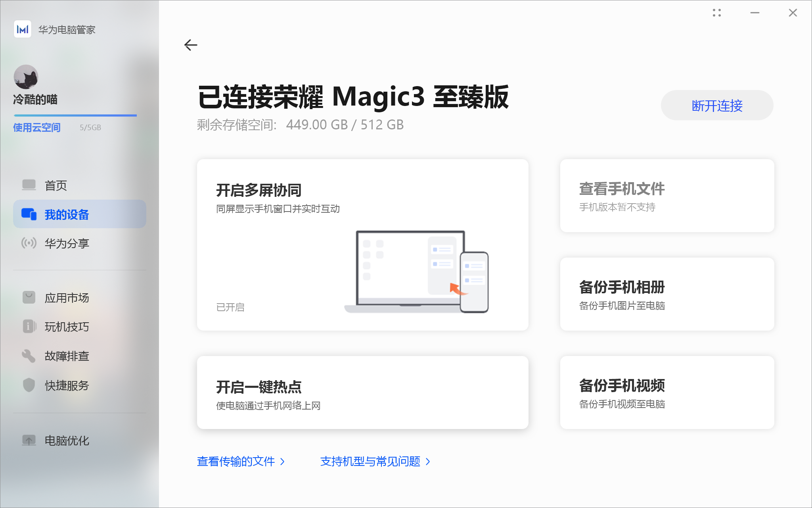The height and width of the screenshot is (508, 812).
Task: Click the 首页 home monitor icon
Action: (x=29, y=185)
